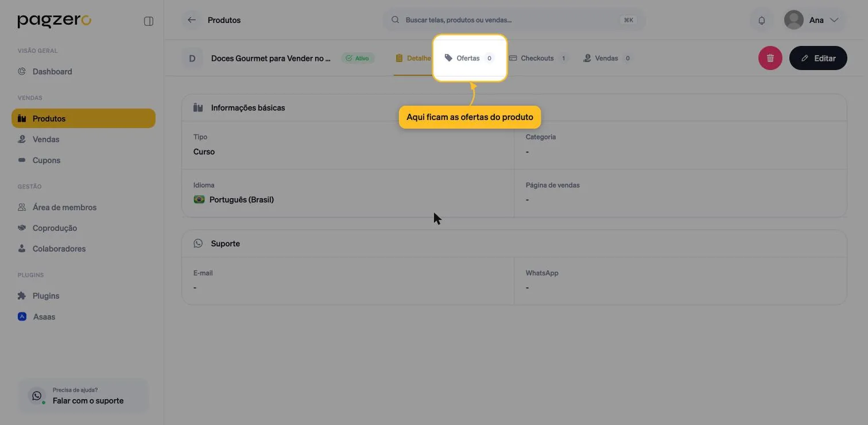Screen dimensions: 868x425
Task: Click Vendas tab icon in header
Action: [587, 58]
